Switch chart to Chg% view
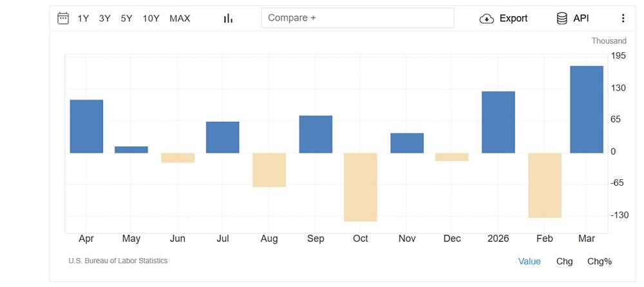 [600, 261]
